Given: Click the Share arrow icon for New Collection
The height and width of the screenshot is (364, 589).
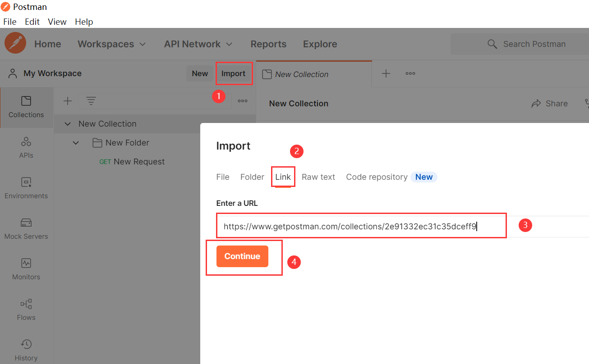Looking at the screenshot, I should click(536, 104).
